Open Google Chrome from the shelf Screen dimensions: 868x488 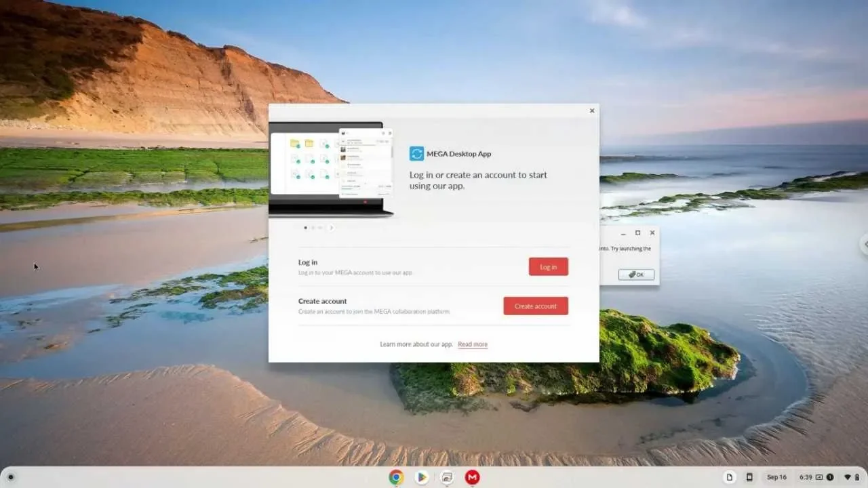[x=396, y=477]
